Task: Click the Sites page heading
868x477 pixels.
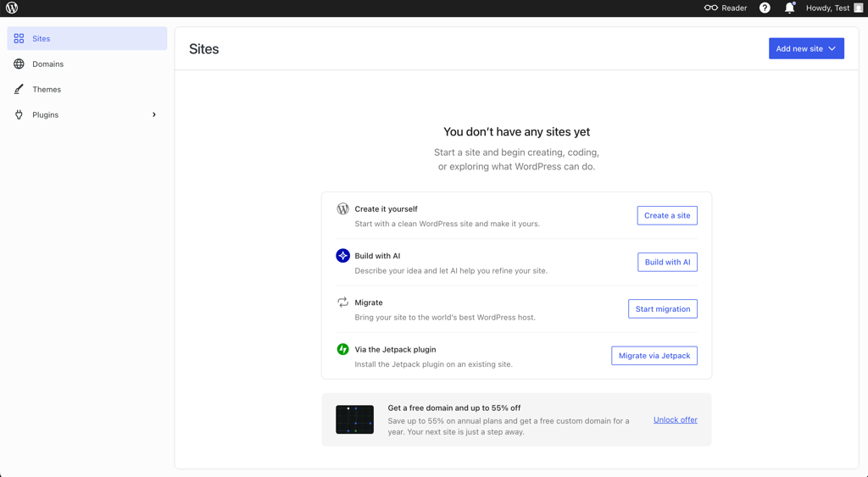Action: tap(203, 48)
